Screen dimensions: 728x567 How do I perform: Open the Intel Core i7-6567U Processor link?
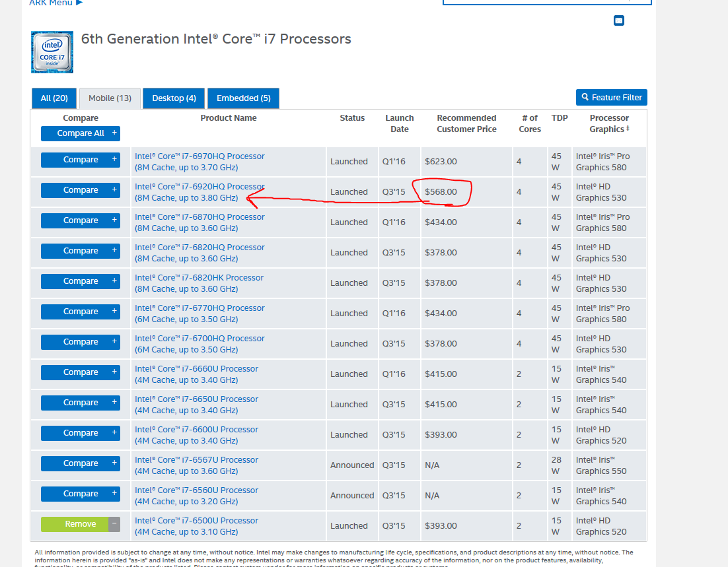point(196,465)
